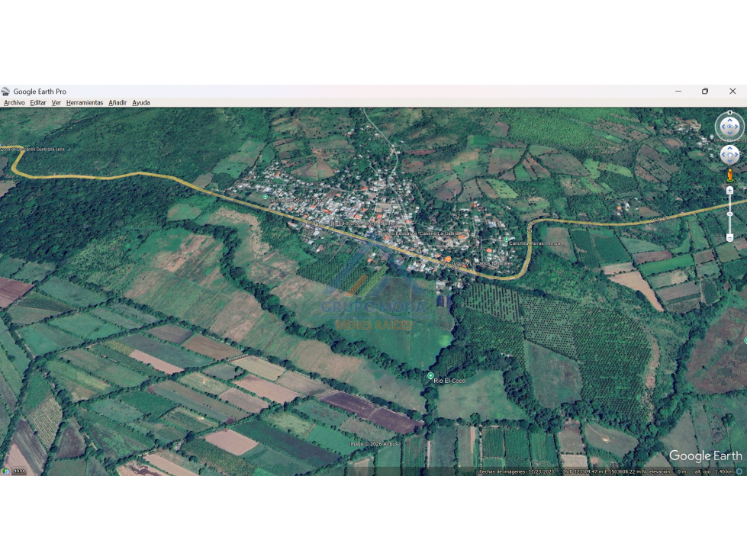Open the Herramientas menu
The image size is (747, 560).
point(85,102)
